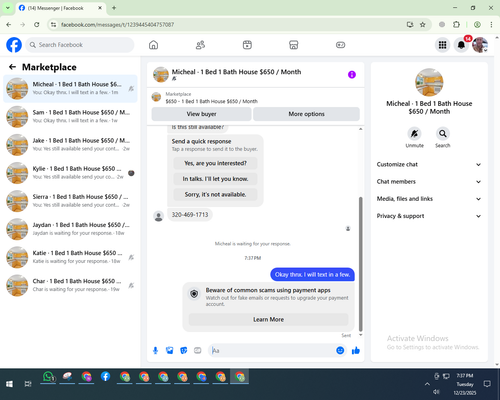
Task: Open Facebook app from the taskbar
Action: point(105,377)
